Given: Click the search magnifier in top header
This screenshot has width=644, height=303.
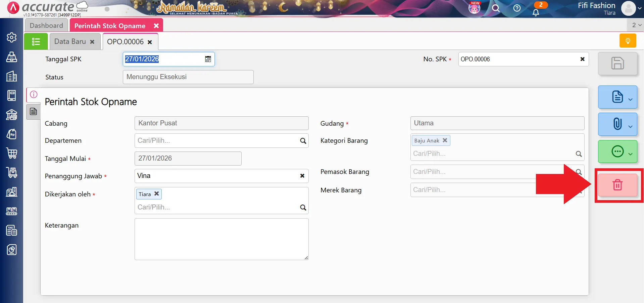Looking at the screenshot, I should point(496,8).
